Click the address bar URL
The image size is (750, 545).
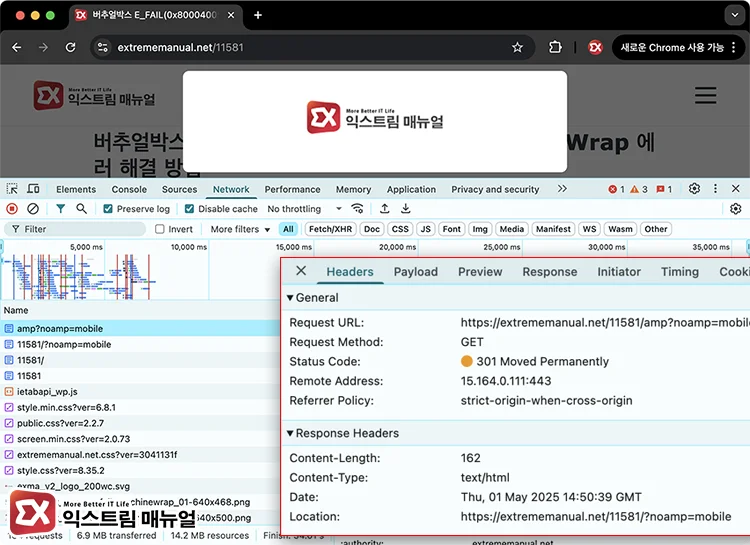click(180, 47)
